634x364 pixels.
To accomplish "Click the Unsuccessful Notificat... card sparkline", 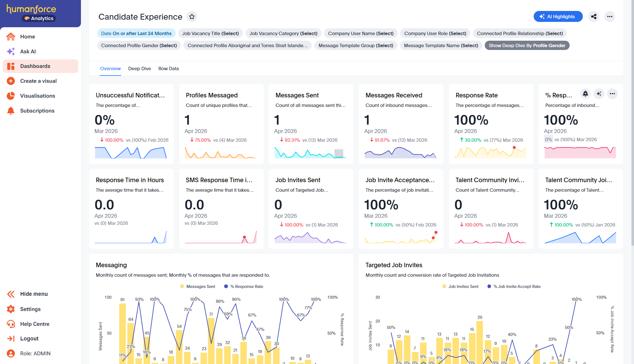I will [131, 152].
